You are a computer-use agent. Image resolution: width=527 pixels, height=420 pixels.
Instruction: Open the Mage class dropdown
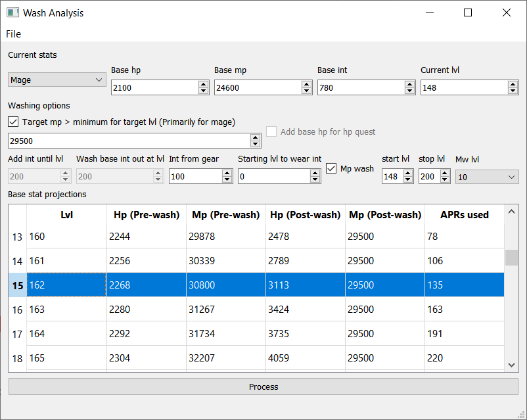(x=57, y=79)
